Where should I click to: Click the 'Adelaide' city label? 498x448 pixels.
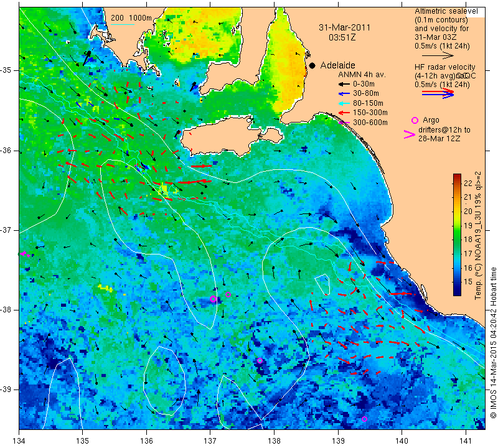(337, 65)
